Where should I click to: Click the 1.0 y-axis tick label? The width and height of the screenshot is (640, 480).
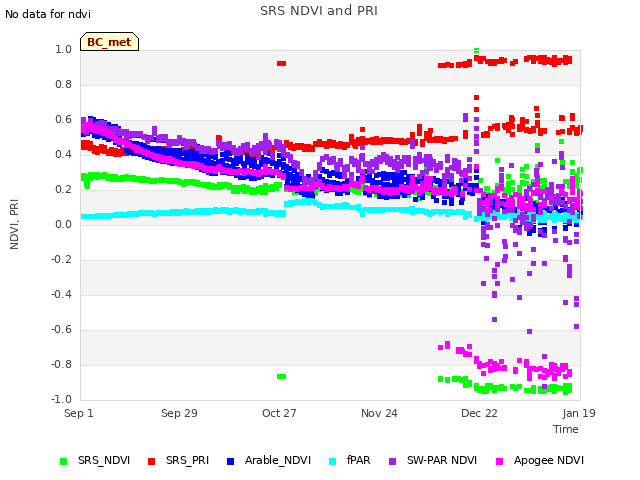63,49
